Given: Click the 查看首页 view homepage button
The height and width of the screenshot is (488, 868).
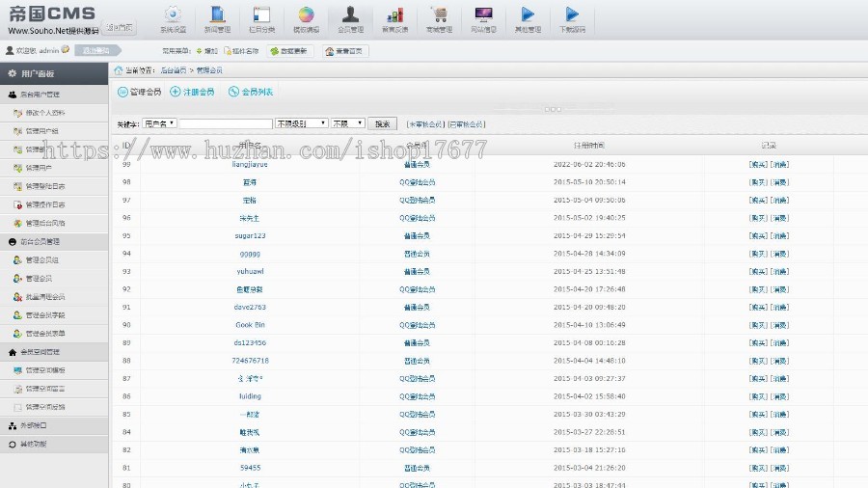Looking at the screenshot, I should coord(345,51).
